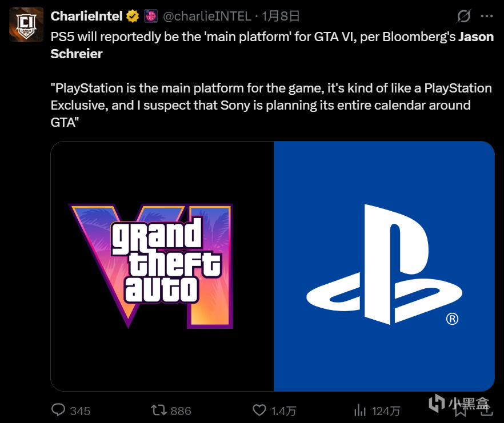Open the CharlieIntel display name link
The image size is (504, 423).
(x=86, y=17)
